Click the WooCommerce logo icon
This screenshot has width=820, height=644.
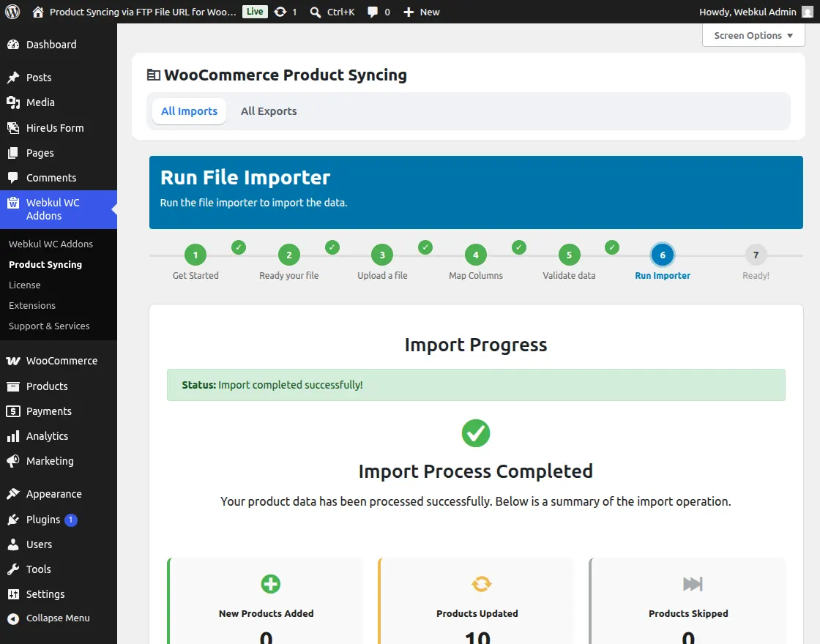13,361
